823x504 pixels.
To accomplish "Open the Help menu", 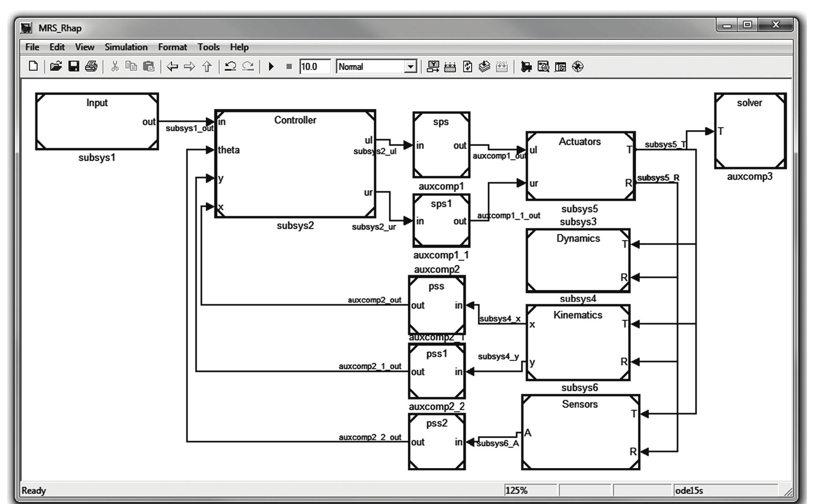I will click(239, 47).
